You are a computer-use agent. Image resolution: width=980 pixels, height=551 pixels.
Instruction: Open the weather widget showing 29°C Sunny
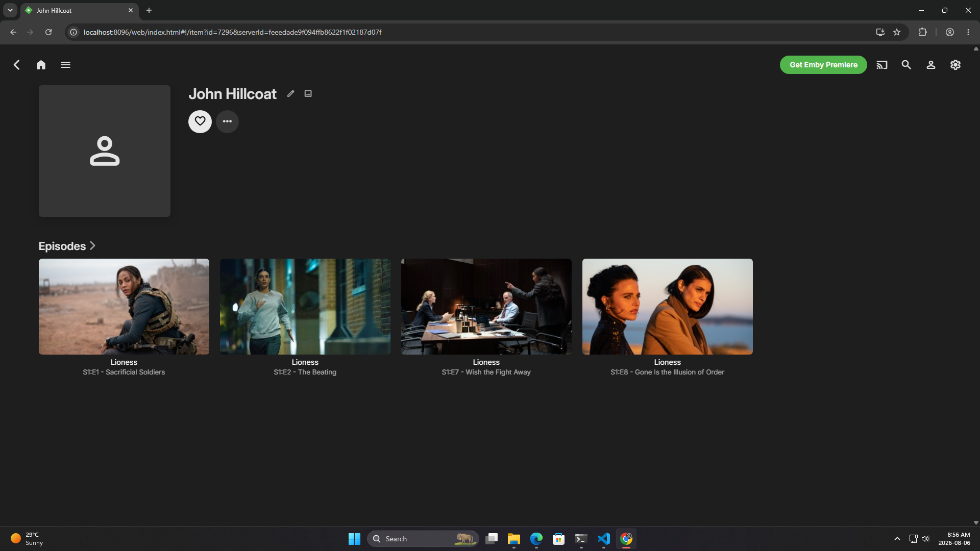pos(28,539)
